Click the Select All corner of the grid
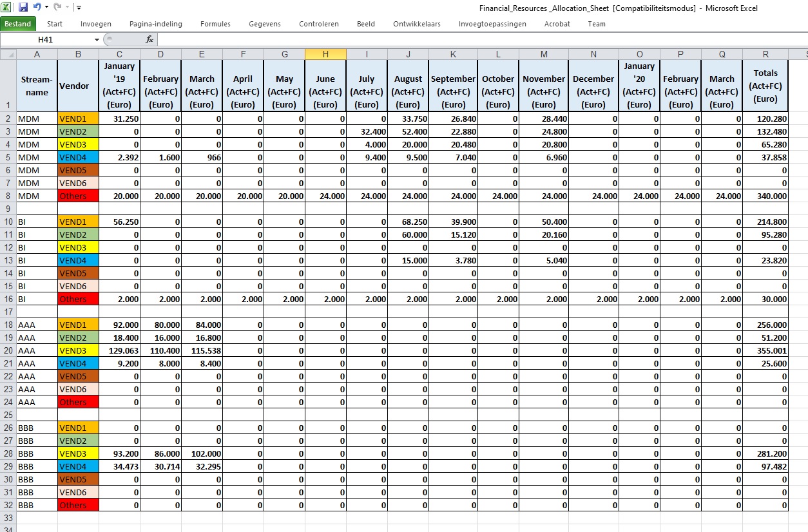Viewport: 808px width, 532px height. (x=8, y=54)
